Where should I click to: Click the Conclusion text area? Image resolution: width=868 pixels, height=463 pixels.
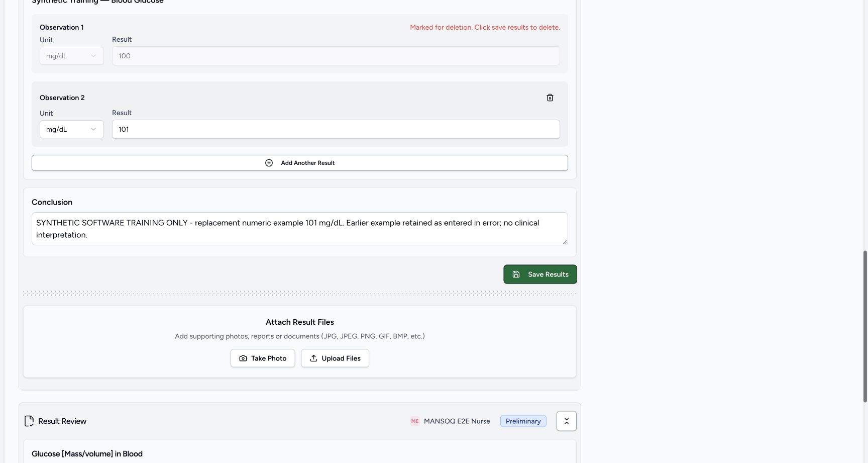[300, 229]
